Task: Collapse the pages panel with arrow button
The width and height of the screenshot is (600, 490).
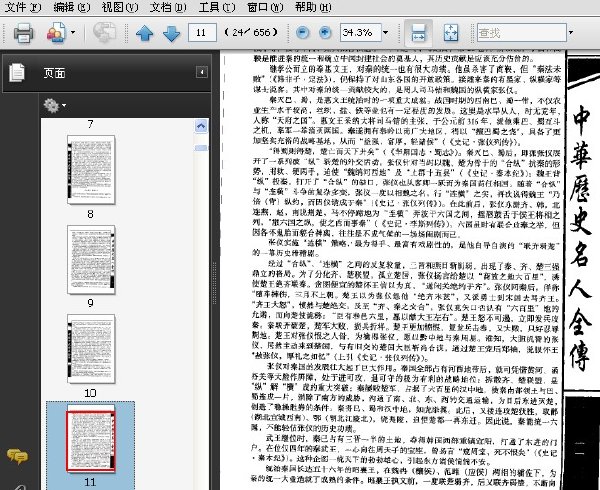Action: [x=202, y=72]
